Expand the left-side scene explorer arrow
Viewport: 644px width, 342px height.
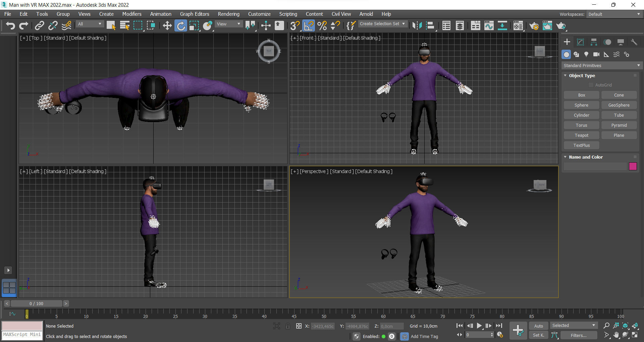(x=8, y=270)
